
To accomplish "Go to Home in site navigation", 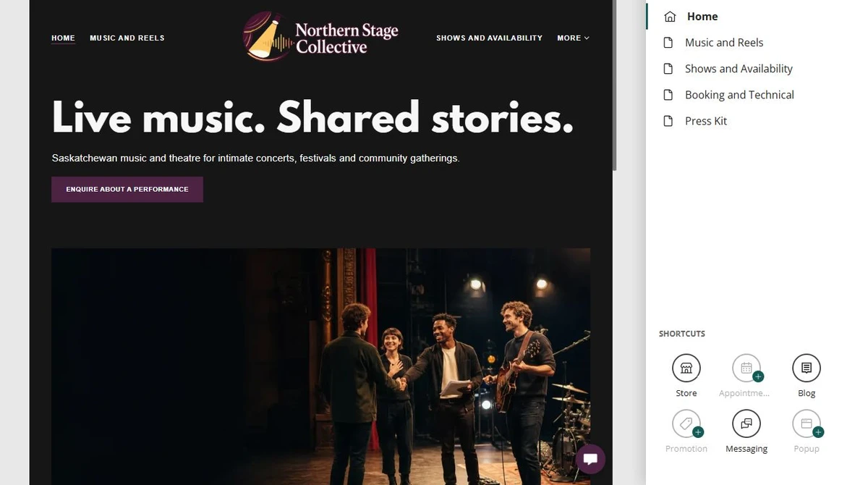I will pos(63,38).
